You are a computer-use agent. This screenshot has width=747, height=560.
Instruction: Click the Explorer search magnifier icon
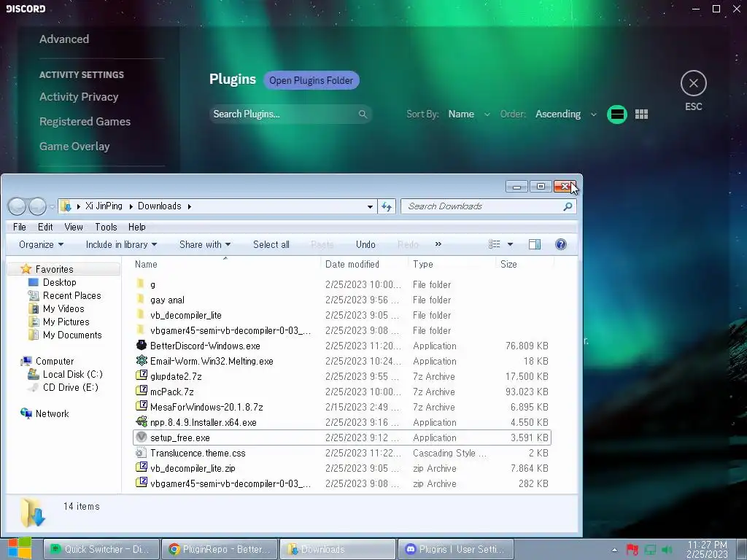coord(568,206)
